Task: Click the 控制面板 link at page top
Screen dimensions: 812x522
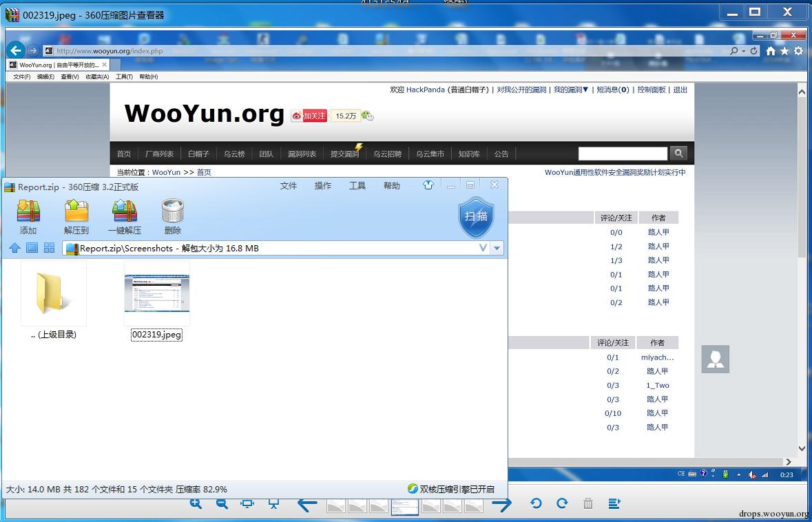Action: 652,90
